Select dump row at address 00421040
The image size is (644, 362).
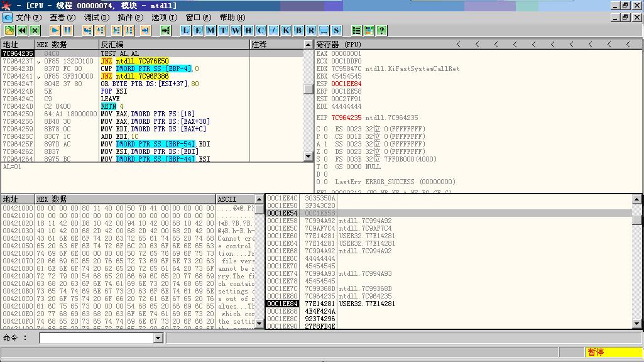129,238
